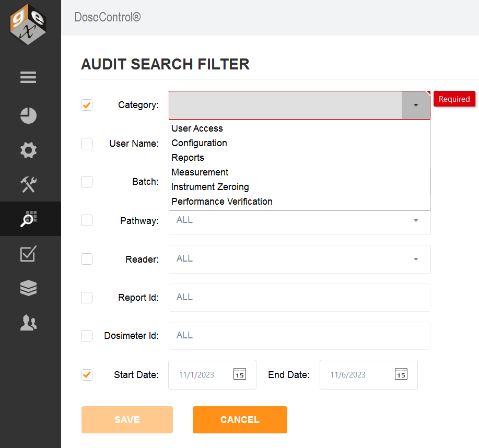The image size is (479, 448).
Task: Expand the Pathway dropdown
Action: pyautogui.click(x=416, y=220)
